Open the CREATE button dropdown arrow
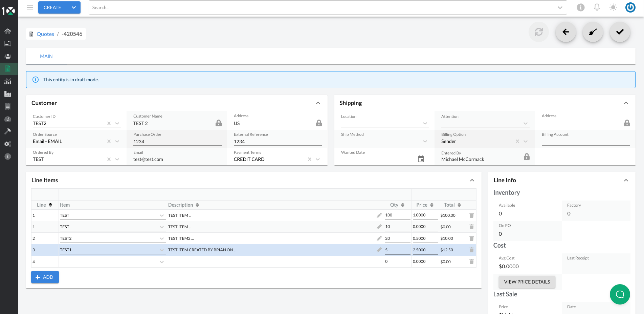Screen dimensions: 644x314 tap(74, 7)
